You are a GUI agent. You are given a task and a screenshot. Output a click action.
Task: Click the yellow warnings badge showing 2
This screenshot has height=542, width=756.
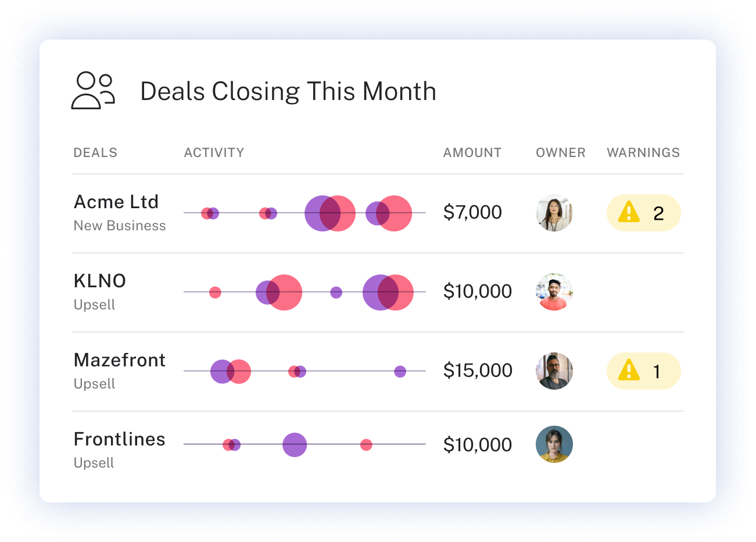643,213
